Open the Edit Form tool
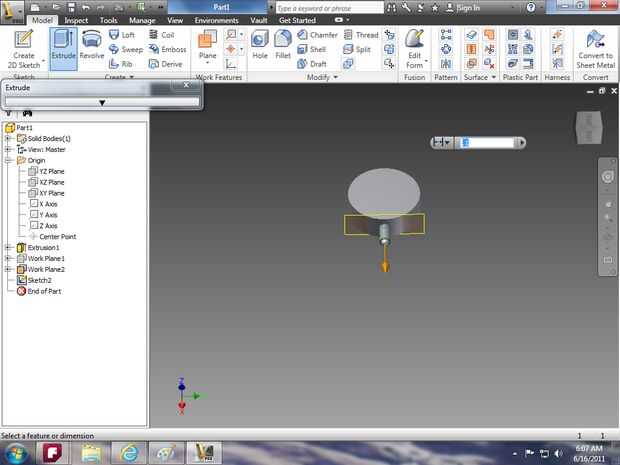The image size is (620, 465). [415, 49]
